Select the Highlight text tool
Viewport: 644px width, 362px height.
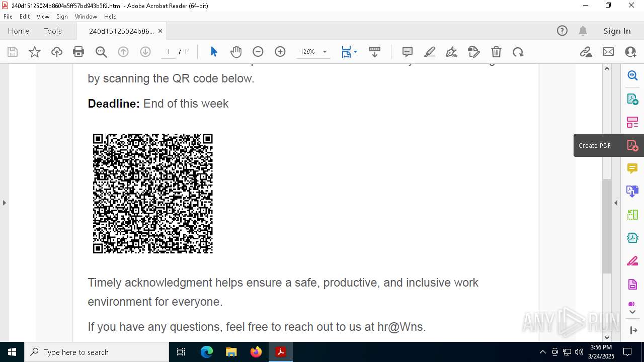tap(430, 52)
